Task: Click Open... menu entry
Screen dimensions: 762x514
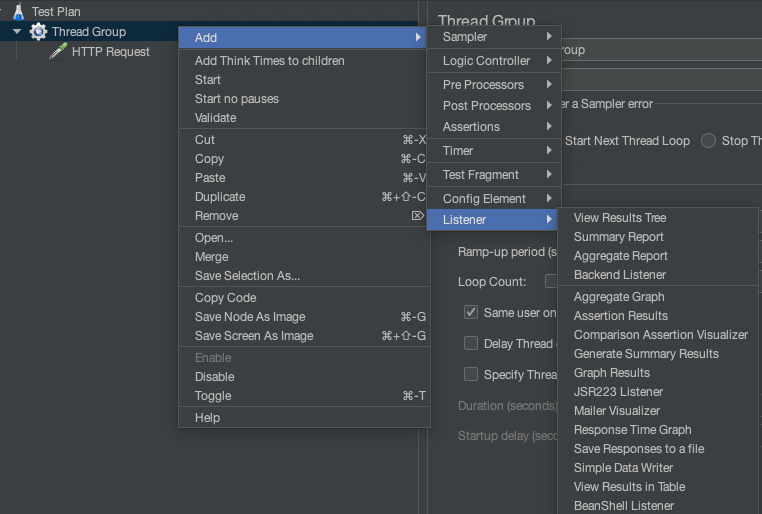Action: point(305,238)
